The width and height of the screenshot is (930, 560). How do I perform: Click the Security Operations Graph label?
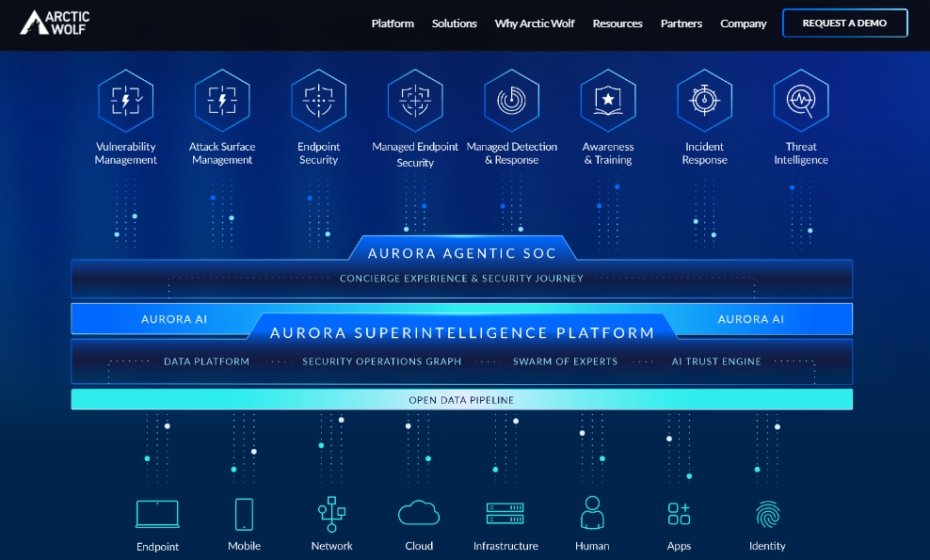click(x=381, y=361)
